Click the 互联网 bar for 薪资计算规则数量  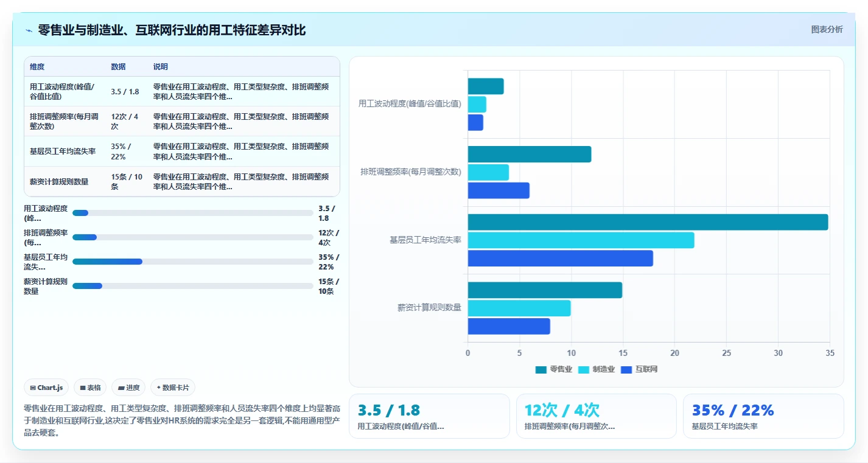click(509, 327)
